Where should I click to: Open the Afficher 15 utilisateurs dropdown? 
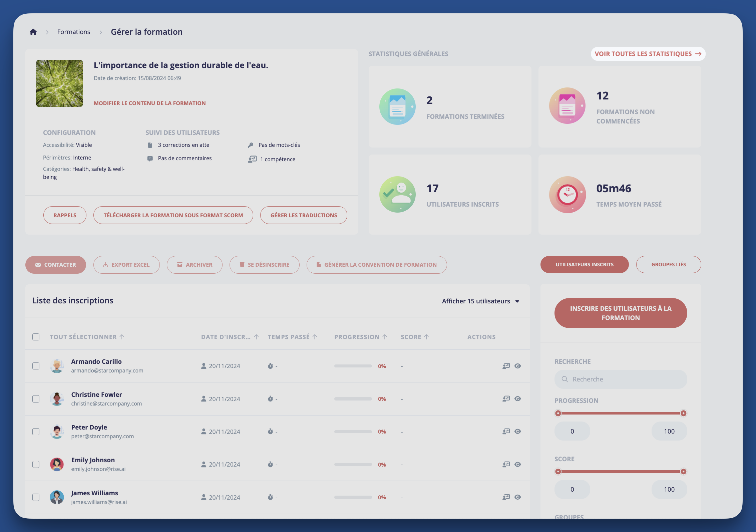click(481, 301)
